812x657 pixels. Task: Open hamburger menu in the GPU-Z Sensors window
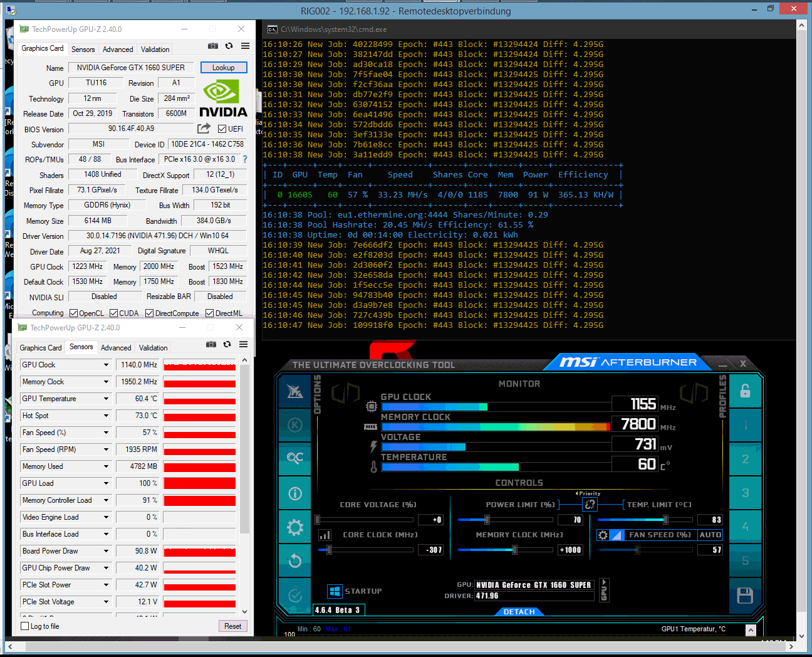243,344
